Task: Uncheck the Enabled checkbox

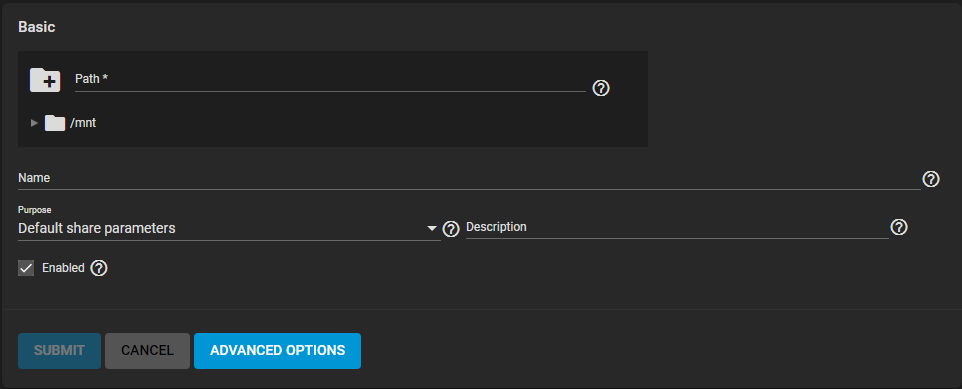Action: point(26,268)
